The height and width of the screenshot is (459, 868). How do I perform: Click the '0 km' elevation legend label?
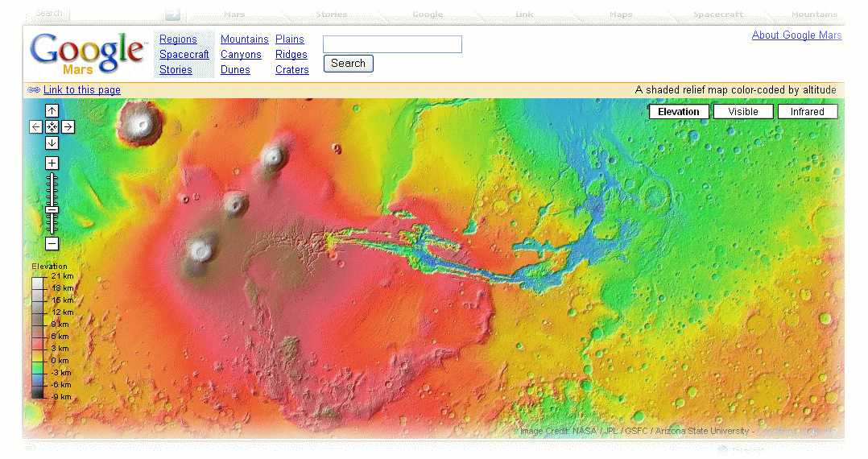pos(60,361)
